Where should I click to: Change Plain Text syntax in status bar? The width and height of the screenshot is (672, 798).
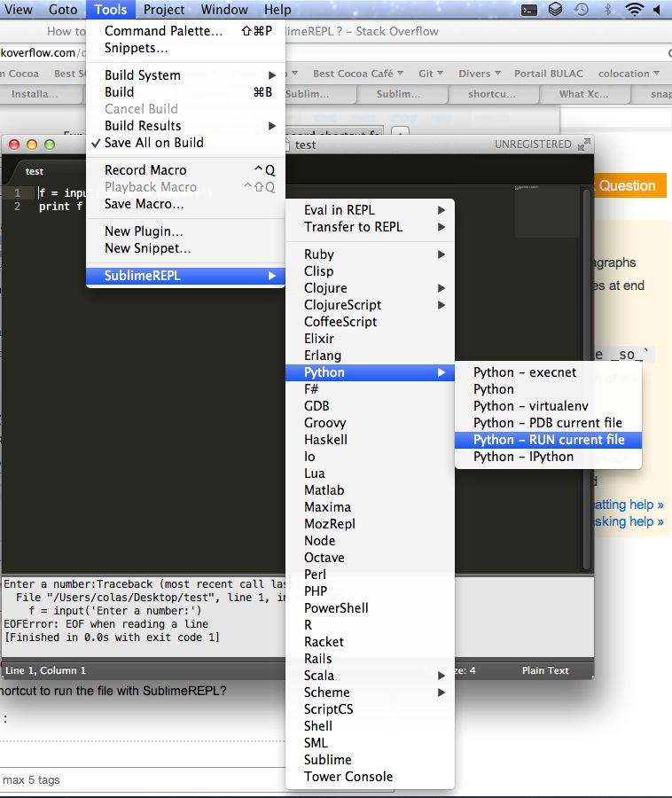[545, 670]
